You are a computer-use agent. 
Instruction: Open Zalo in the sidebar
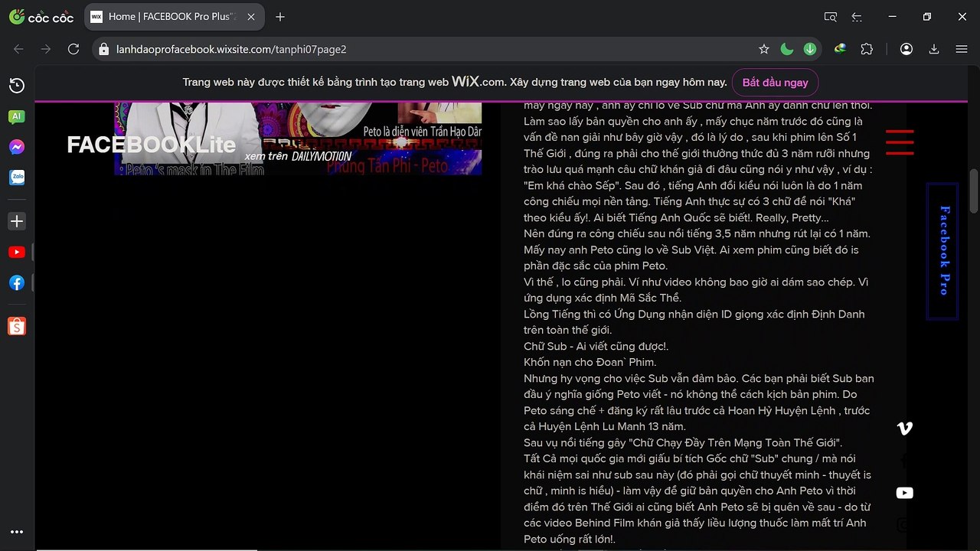coord(17,178)
